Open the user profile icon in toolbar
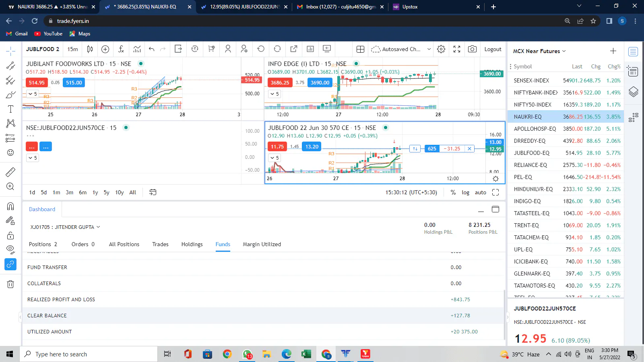Screen dimensions: 644x362 [x=228, y=49]
